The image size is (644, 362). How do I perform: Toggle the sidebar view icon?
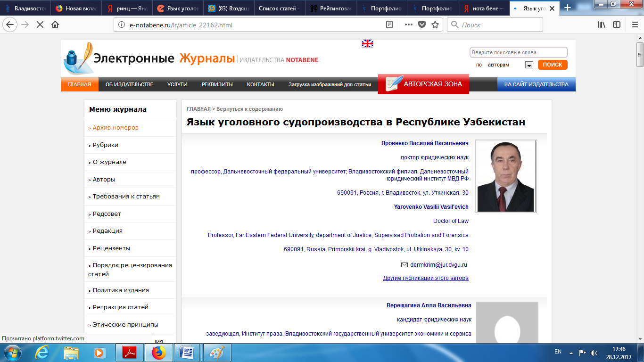pos(617,25)
